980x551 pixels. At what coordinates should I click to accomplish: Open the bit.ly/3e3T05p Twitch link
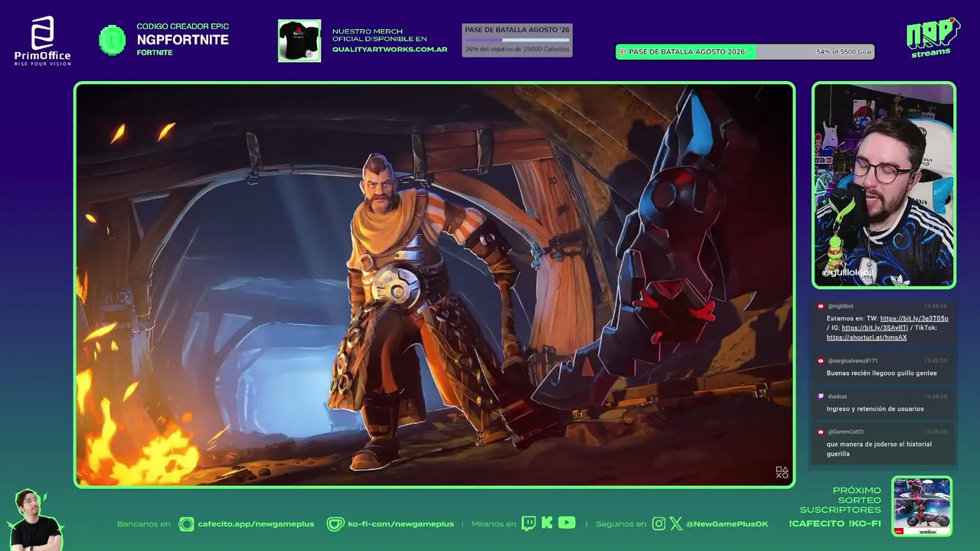pos(914,318)
